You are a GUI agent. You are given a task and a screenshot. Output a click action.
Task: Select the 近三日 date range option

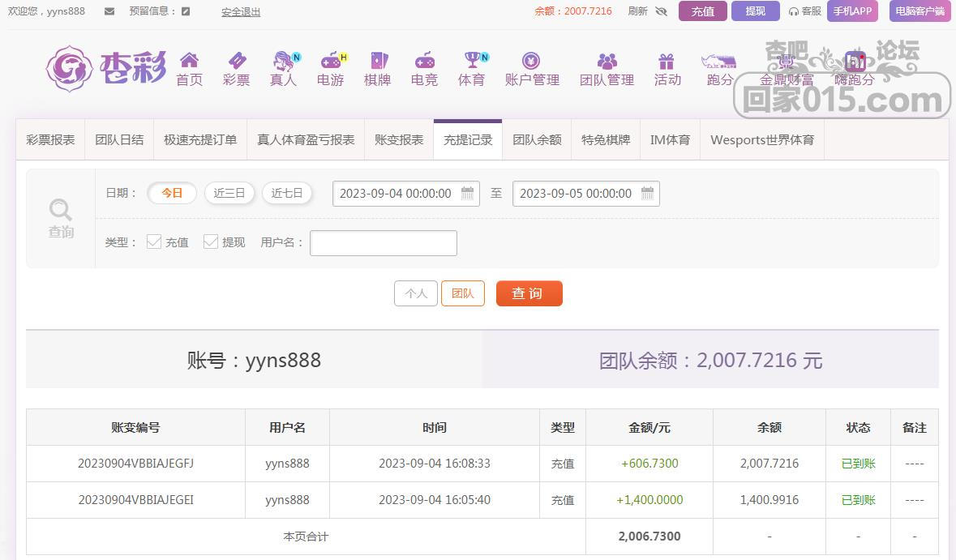pyautogui.click(x=229, y=193)
